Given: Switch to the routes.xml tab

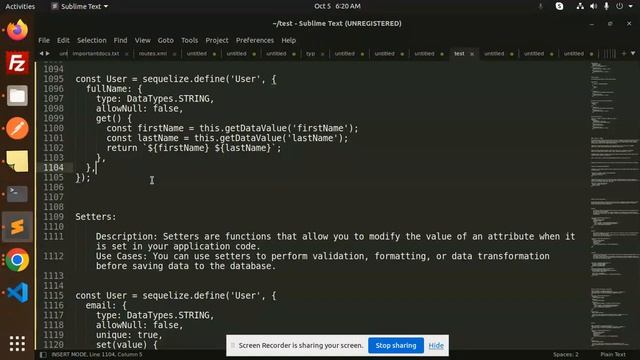Looking at the screenshot, I should (153, 54).
